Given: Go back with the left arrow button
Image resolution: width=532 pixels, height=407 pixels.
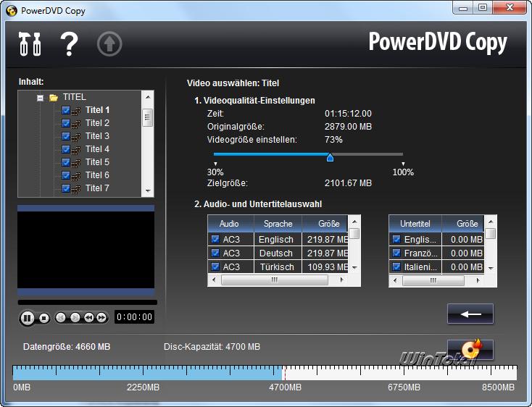Looking at the screenshot, I should coord(470,314).
